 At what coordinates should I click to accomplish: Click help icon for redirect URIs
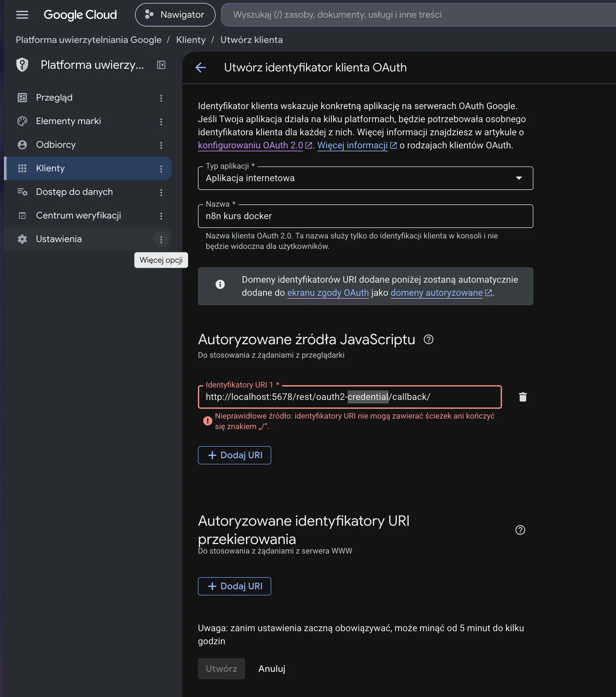pos(520,530)
